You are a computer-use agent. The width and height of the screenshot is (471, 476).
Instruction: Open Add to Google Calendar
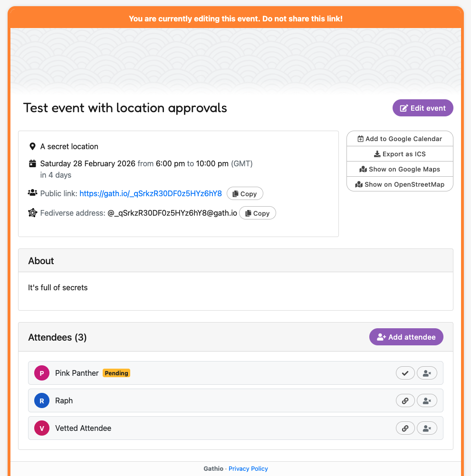tap(400, 139)
